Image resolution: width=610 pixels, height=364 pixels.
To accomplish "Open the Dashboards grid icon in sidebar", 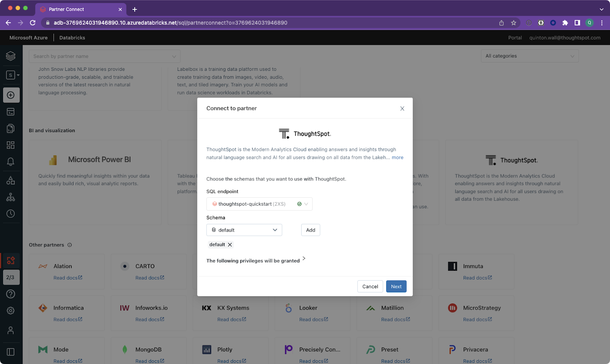I will click(x=11, y=145).
